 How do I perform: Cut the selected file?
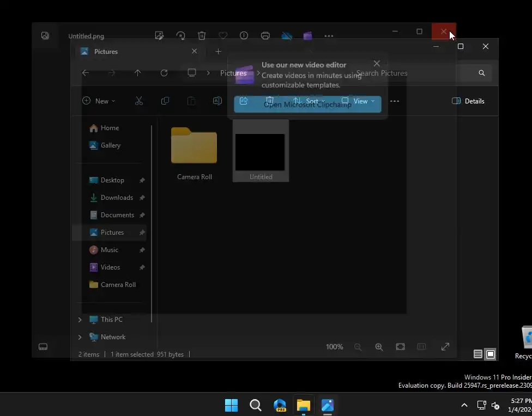point(139,101)
